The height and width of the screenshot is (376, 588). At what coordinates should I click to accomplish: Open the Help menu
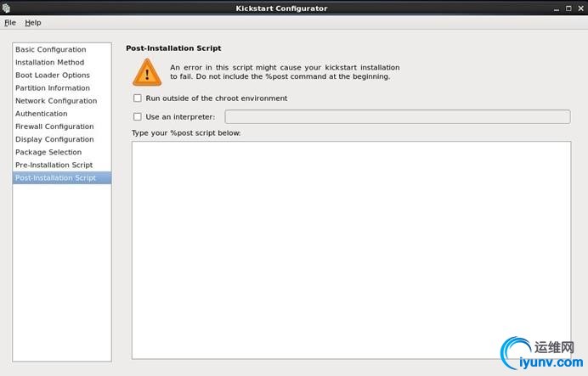click(x=33, y=23)
